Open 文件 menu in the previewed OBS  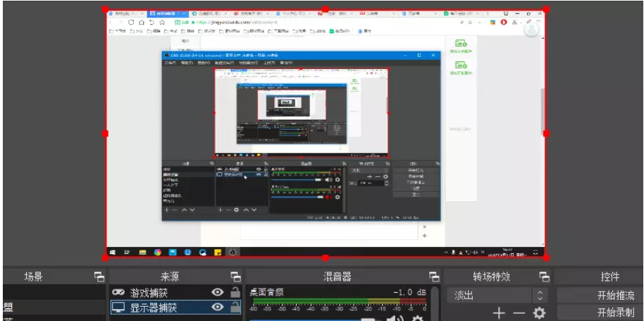[170, 63]
